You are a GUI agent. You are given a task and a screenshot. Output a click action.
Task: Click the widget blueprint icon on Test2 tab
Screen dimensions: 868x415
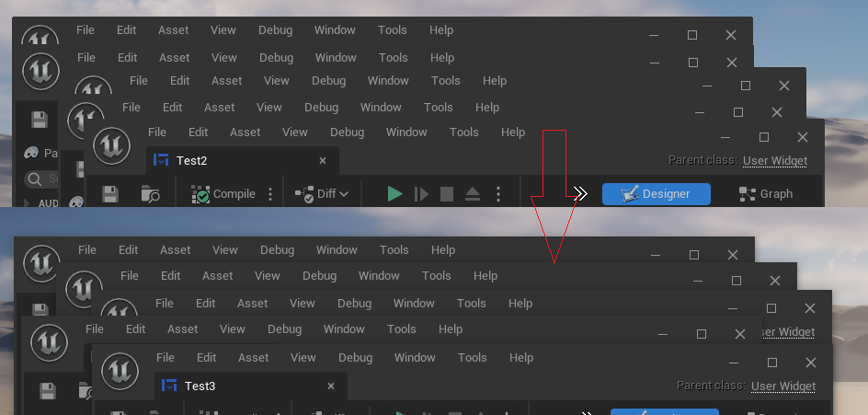161,160
